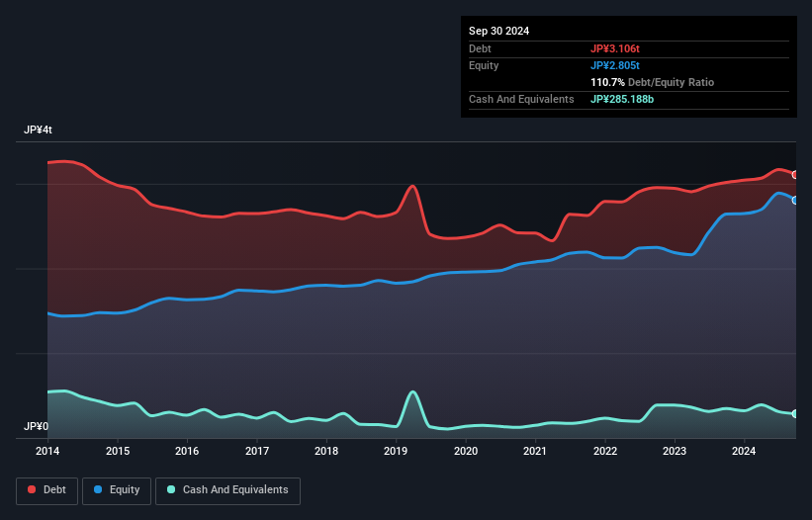
Task: Click the 2024 x-axis label
Action: [x=744, y=451]
